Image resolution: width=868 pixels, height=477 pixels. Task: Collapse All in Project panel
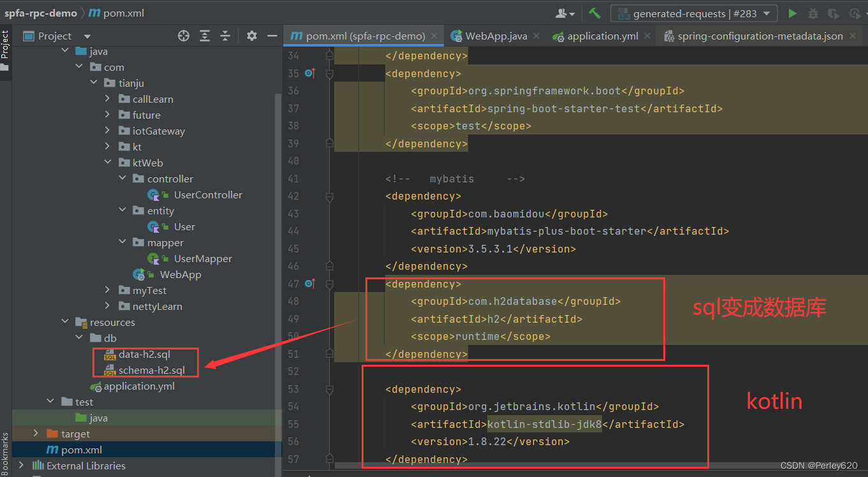pyautogui.click(x=225, y=36)
